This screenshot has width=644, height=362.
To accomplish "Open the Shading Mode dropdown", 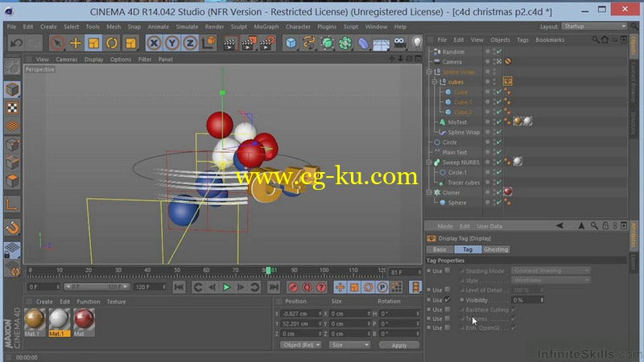I will (551, 271).
